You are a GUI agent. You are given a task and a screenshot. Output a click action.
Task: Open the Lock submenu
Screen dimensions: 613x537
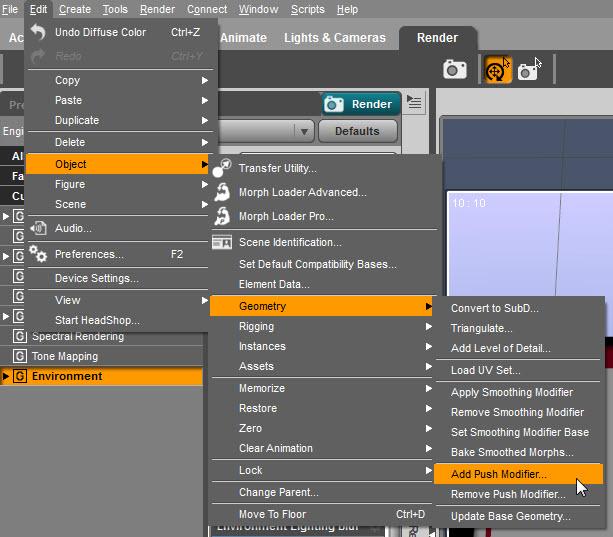click(x=322, y=470)
